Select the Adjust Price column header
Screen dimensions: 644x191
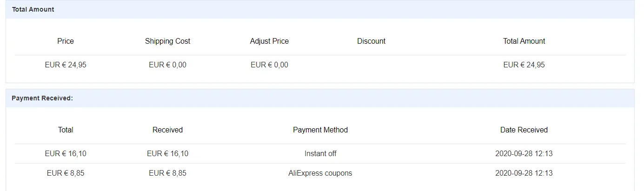[x=269, y=41]
